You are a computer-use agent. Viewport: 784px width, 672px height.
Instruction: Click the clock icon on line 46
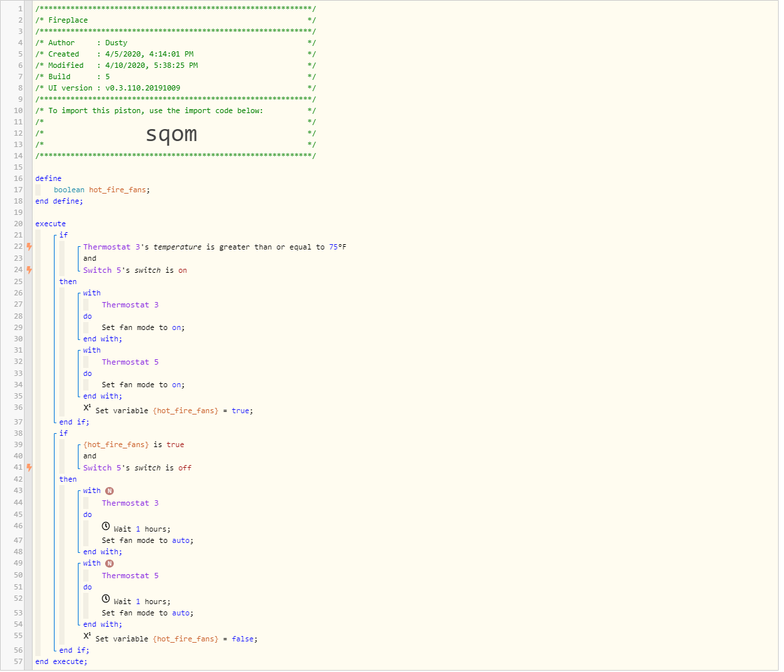pos(106,526)
